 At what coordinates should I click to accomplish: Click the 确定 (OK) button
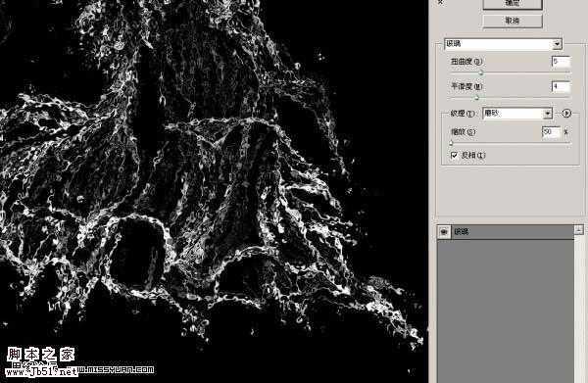pos(513,4)
